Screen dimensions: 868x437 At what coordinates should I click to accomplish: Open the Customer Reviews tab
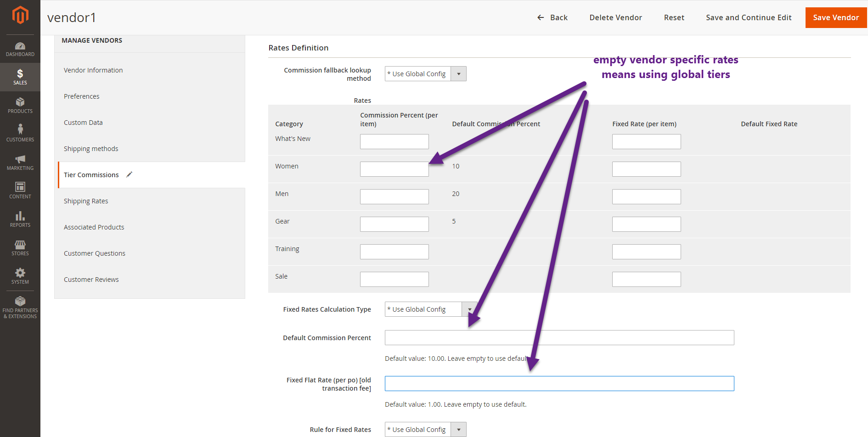click(150, 280)
